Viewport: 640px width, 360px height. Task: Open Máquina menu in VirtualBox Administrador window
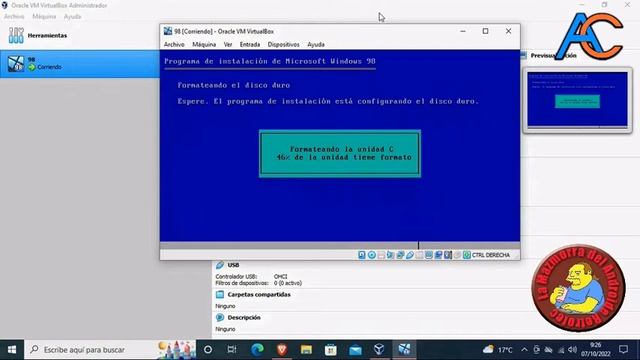tap(44, 16)
